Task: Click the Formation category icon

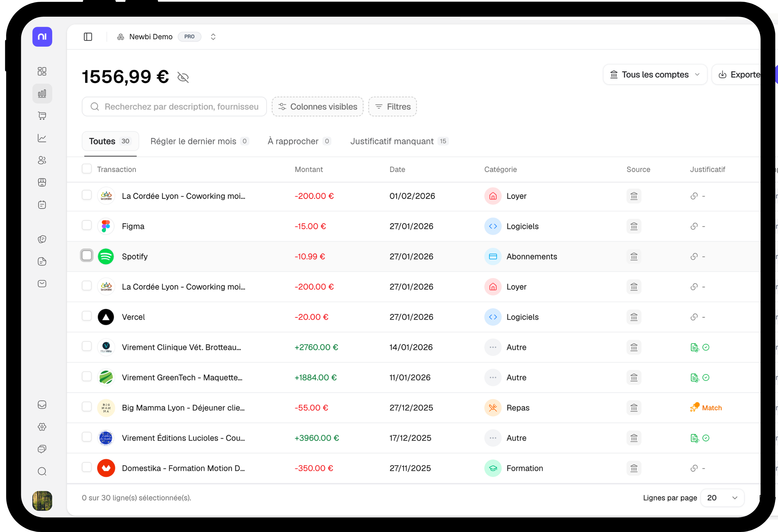Action: coord(493,468)
